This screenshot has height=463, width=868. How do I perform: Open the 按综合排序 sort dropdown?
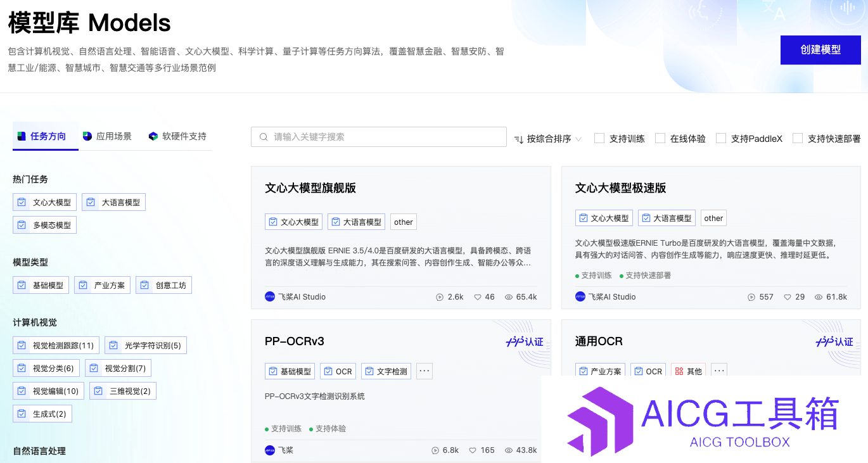(548, 139)
